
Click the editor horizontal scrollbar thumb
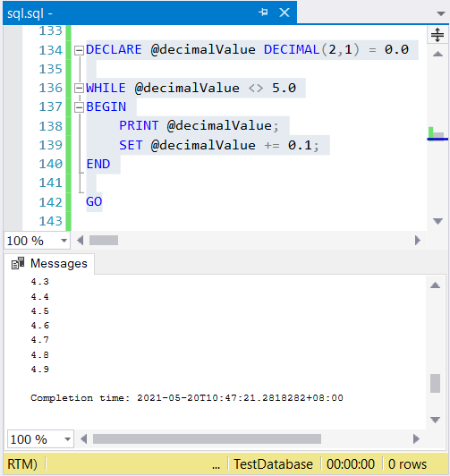pyautogui.click(x=104, y=241)
